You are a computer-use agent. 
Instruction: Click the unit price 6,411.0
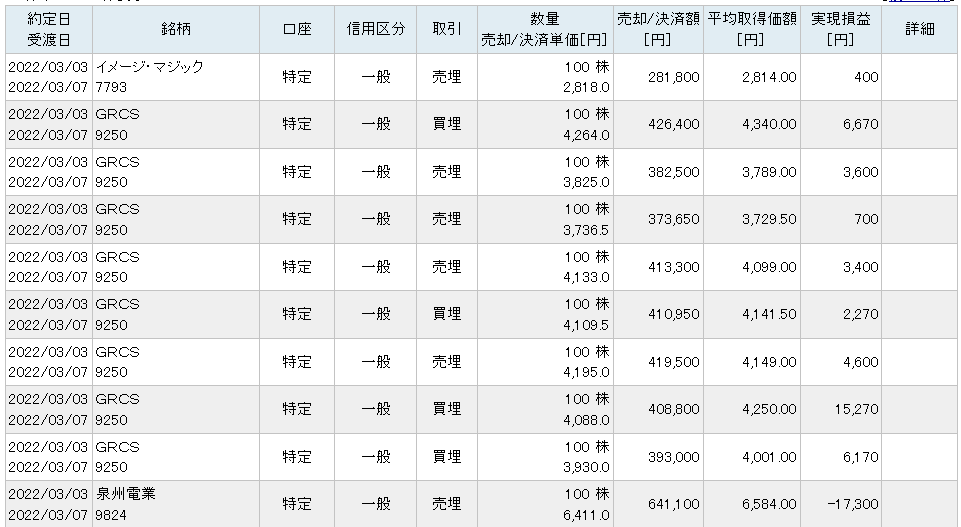pyautogui.click(x=587, y=515)
